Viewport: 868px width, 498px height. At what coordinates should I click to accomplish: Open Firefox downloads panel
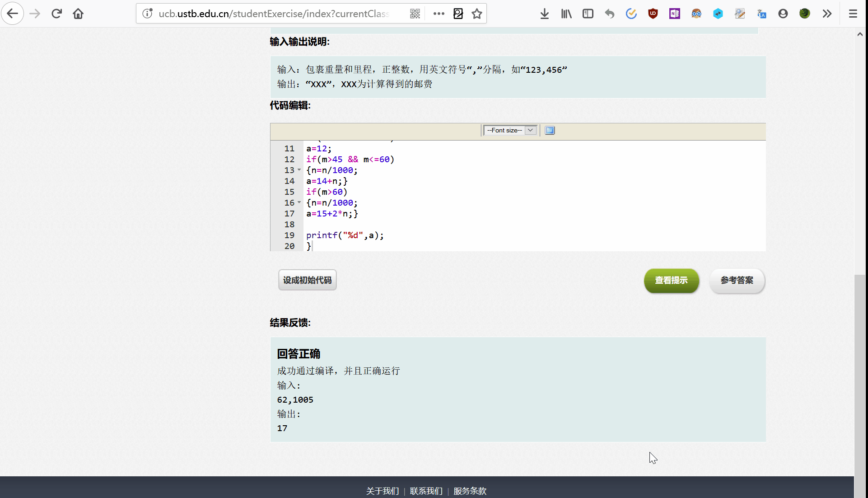544,14
